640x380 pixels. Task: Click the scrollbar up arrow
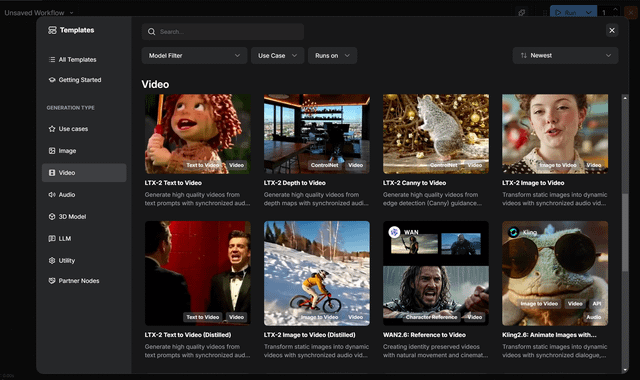click(x=625, y=98)
